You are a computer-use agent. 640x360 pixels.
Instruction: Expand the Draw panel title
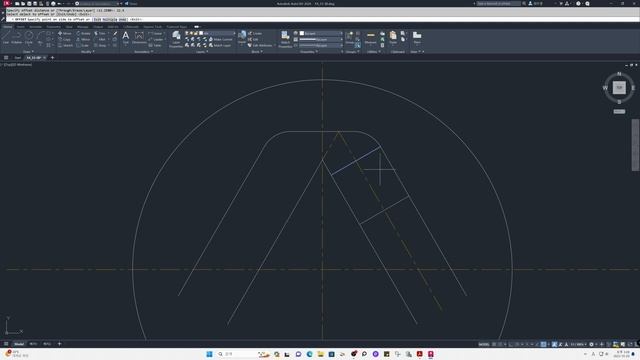pos(28,51)
